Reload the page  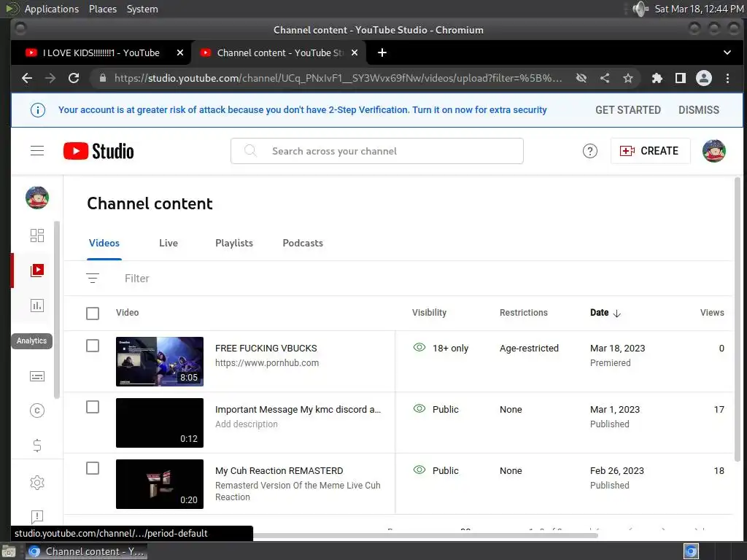74,78
